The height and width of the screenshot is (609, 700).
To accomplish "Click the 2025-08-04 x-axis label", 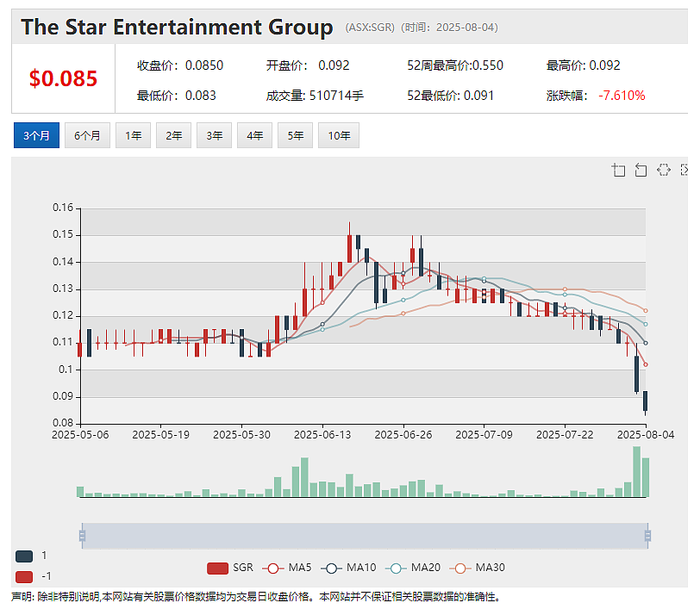I will click(x=646, y=434).
